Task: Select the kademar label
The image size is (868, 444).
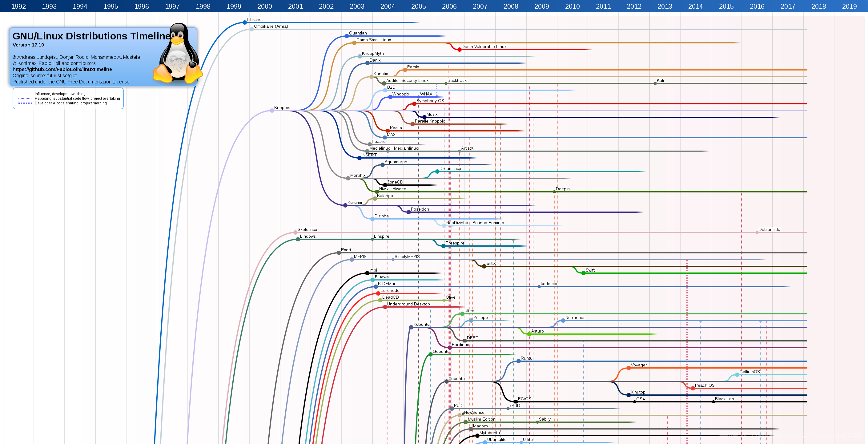Action: (x=549, y=284)
